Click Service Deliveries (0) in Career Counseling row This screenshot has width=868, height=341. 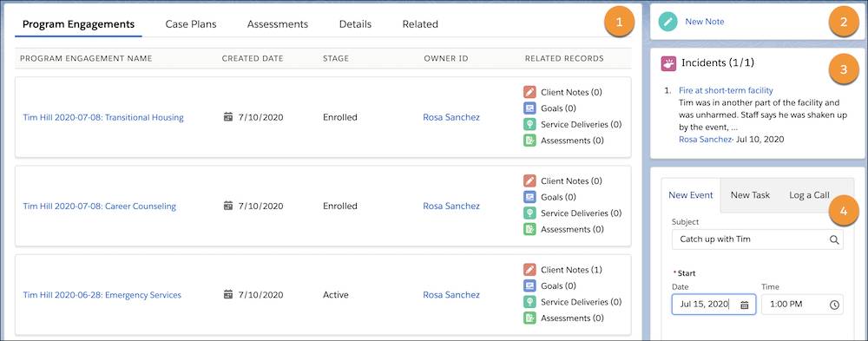click(x=582, y=213)
